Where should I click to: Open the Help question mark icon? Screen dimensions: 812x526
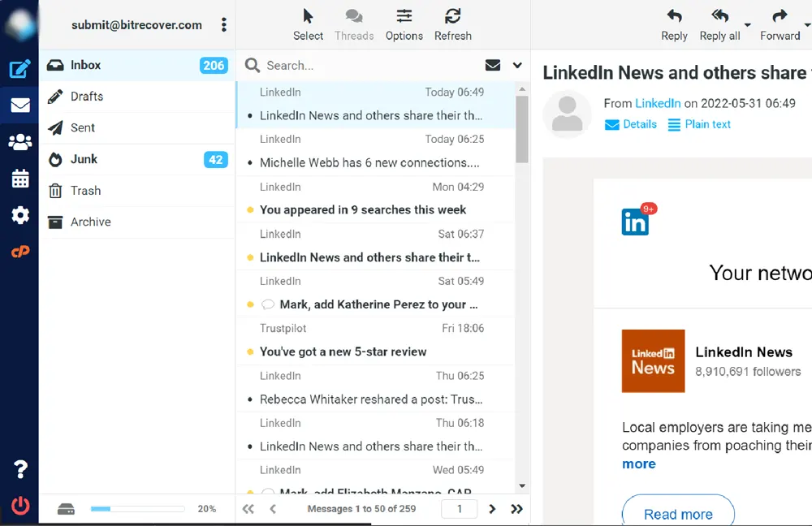[19, 469]
